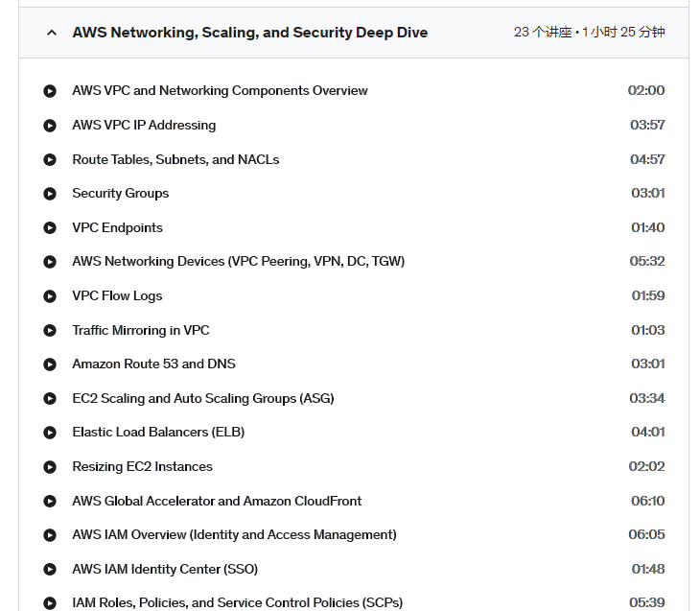The width and height of the screenshot is (700, 611).
Task: Click the play icon beside Elastic Load Balancers (ELB)
Action: pyautogui.click(x=50, y=433)
